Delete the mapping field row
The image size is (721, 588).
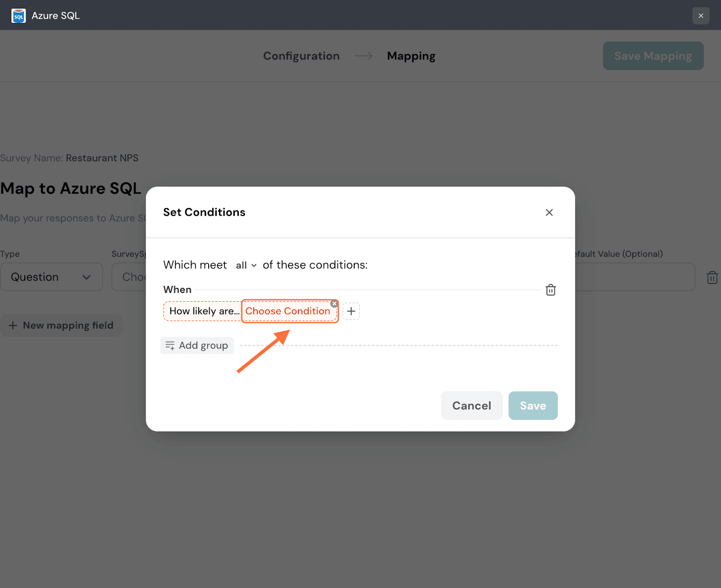tap(712, 278)
